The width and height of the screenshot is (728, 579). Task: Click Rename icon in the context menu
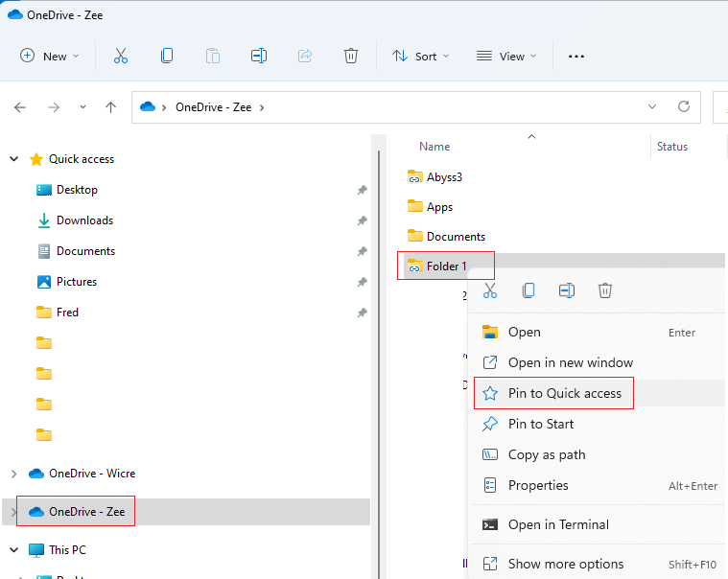tap(567, 290)
